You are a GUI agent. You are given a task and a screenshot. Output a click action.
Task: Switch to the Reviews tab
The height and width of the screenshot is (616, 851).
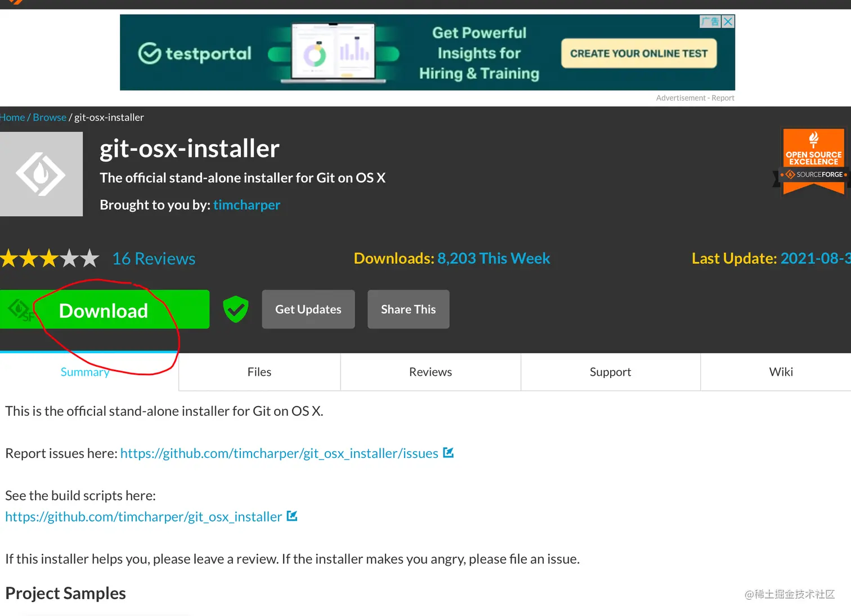coord(431,372)
